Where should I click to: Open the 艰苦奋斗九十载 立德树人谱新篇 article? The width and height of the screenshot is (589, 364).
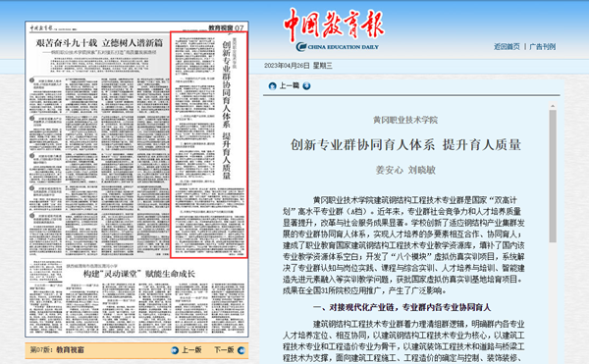[99, 43]
